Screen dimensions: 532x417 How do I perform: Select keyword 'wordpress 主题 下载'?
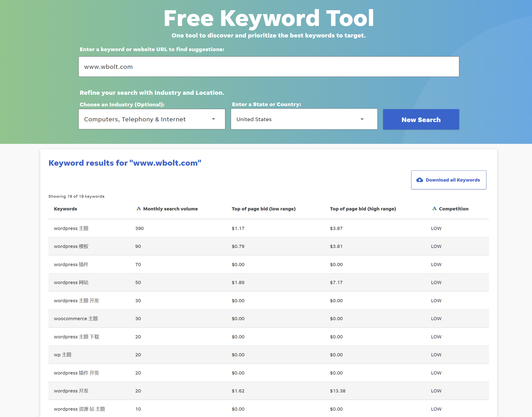coord(76,337)
